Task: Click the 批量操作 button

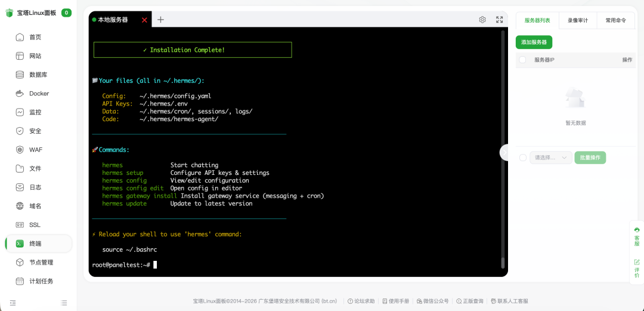Action: (x=590, y=158)
